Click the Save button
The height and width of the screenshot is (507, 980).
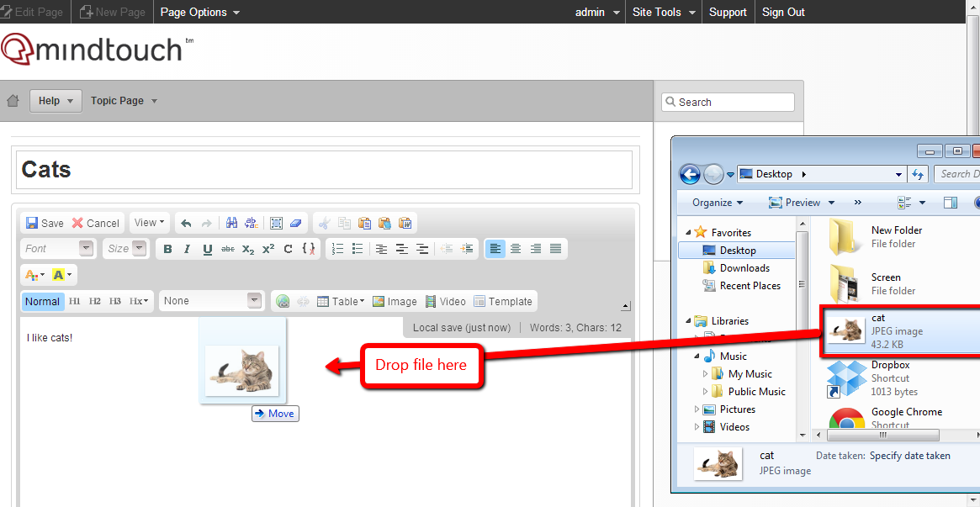click(45, 223)
